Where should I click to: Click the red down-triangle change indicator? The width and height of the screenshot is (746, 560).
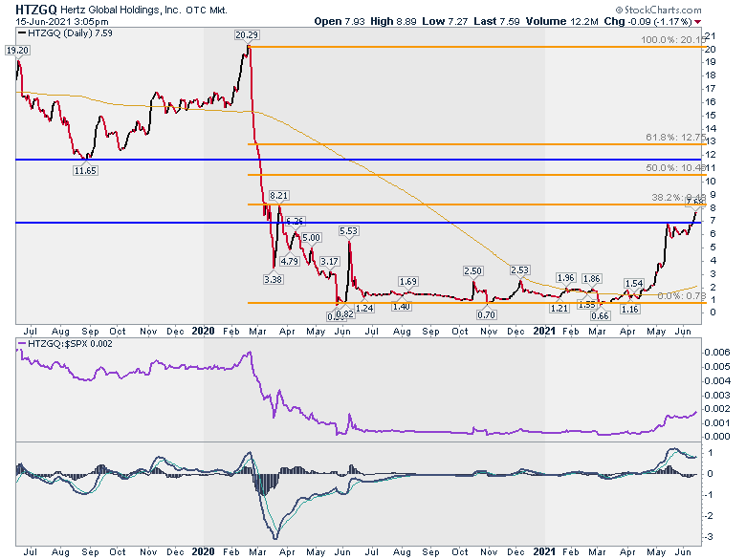(x=697, y=21)
